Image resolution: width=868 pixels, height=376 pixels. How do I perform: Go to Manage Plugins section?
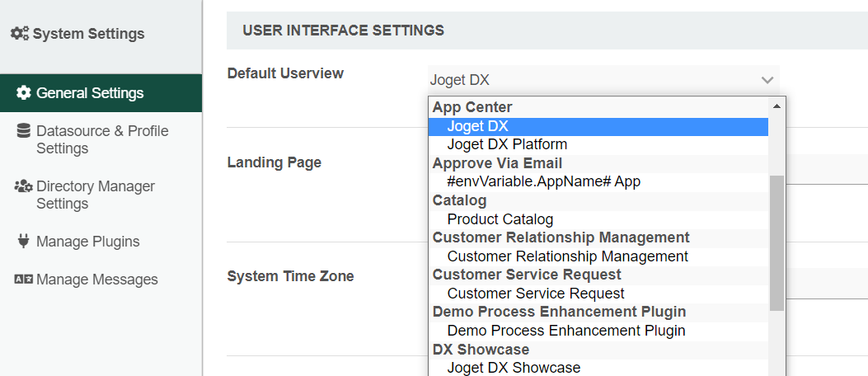click(87, 242)
